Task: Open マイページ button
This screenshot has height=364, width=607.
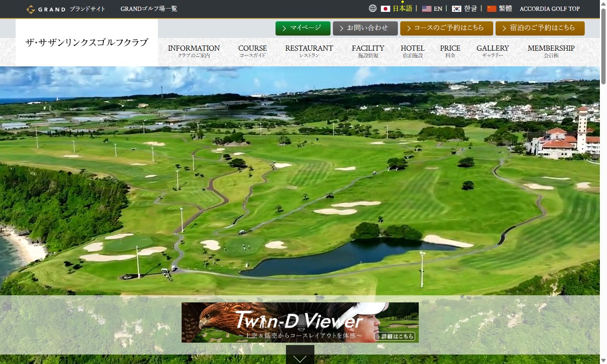Action: (x=303, y=28)
